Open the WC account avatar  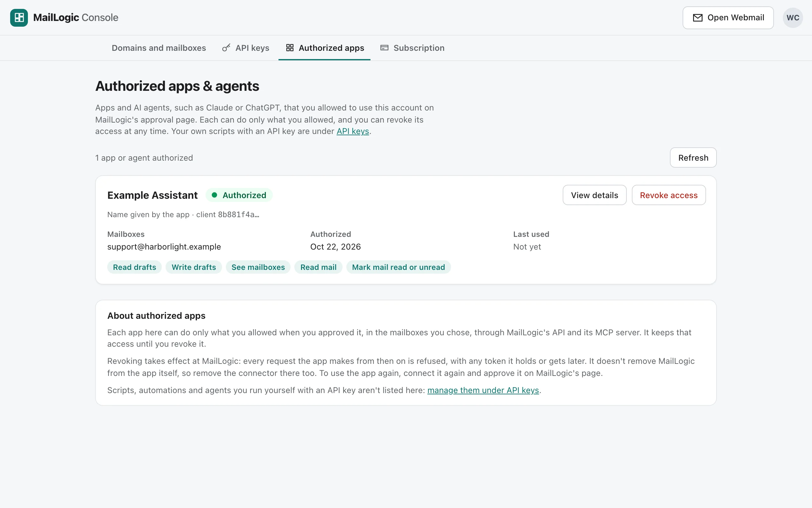(x=793, y=18)
